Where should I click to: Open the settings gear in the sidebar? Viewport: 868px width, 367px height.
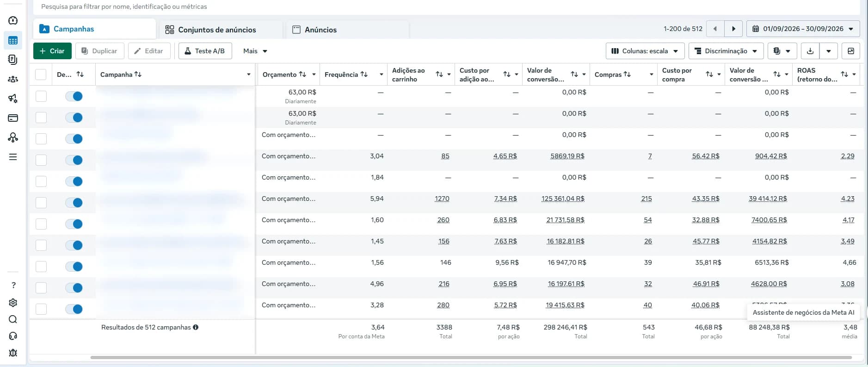13,303
